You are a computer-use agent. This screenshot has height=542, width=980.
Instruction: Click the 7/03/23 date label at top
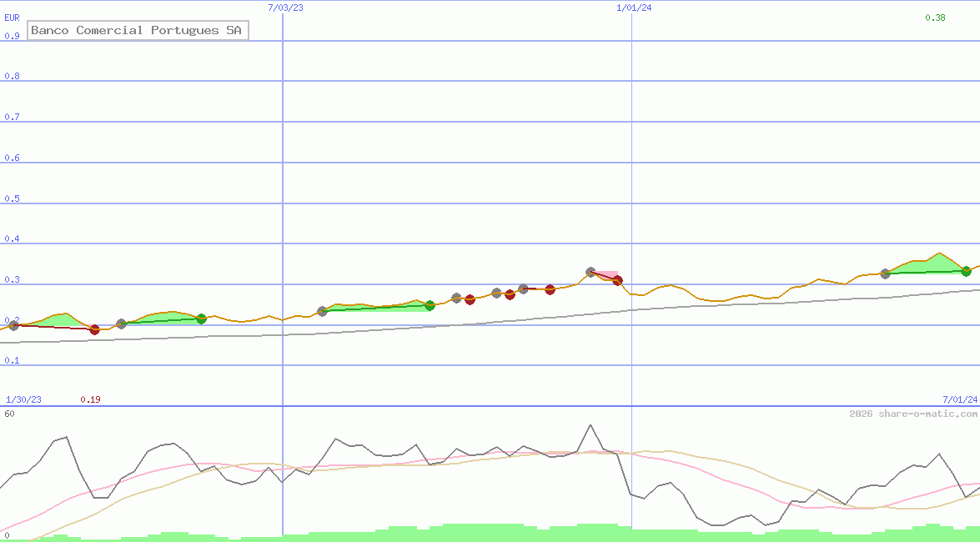[285, 8]
